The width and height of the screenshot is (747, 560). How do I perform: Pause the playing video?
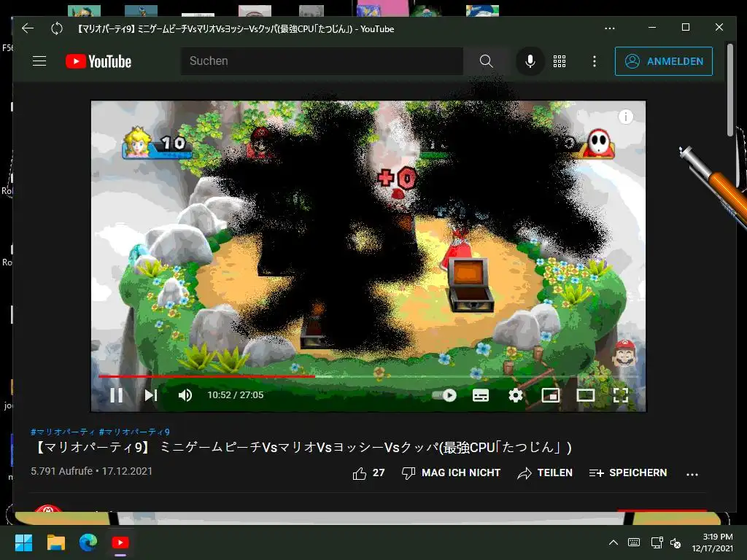click(117, 395)
